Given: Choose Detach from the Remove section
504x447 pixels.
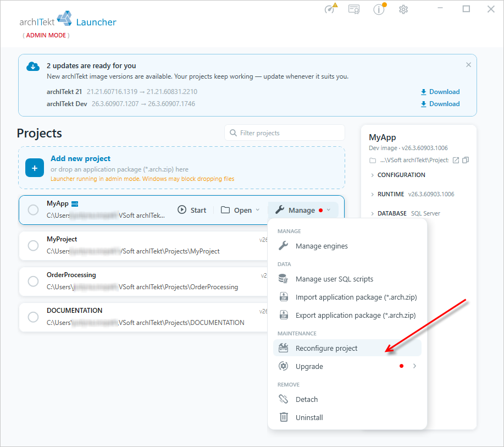Looking at the screenshot, I should [x=347, y=399].
